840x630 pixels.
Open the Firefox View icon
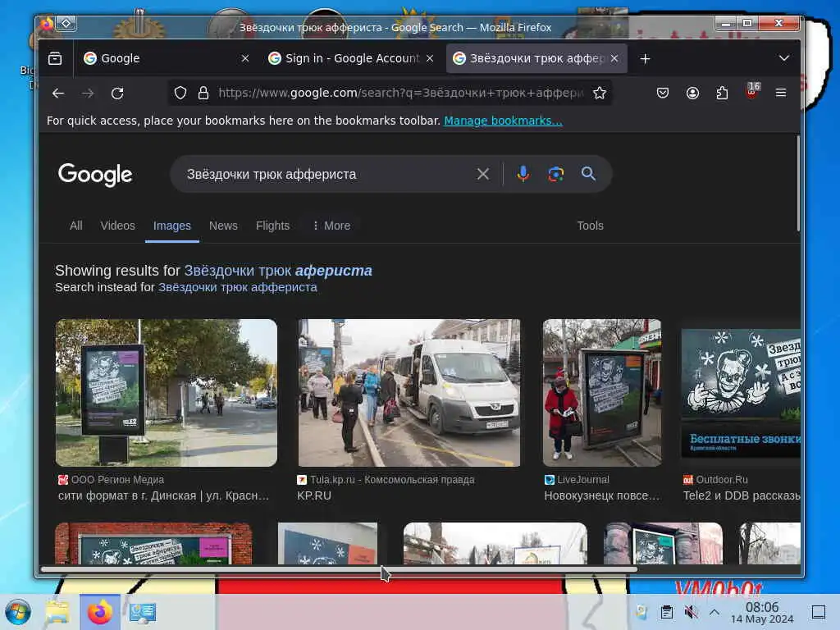[55, 58]
